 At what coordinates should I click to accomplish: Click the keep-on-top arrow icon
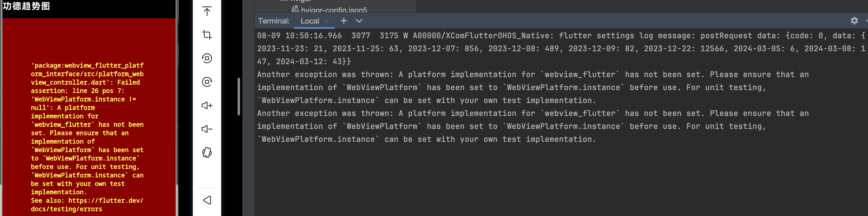pos(207,11)
